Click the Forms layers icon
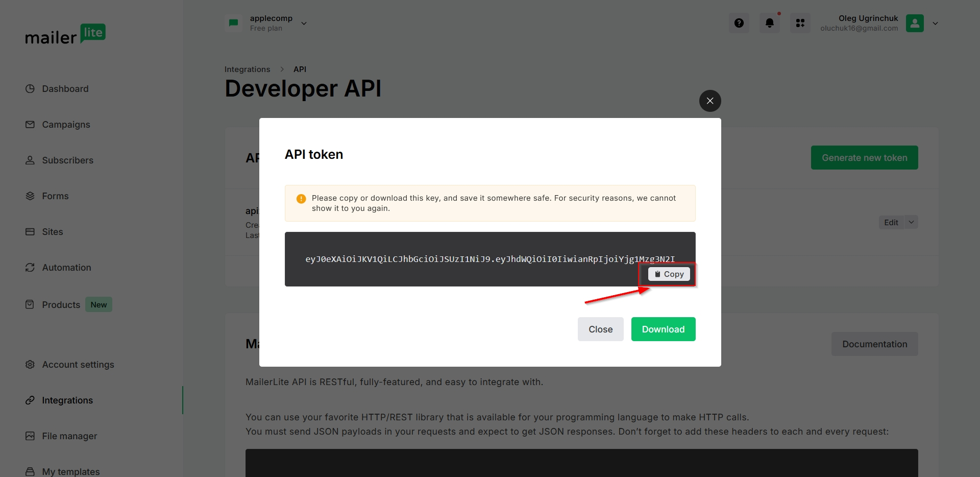This screenshot has height=477, width=980. pos(30,196)
